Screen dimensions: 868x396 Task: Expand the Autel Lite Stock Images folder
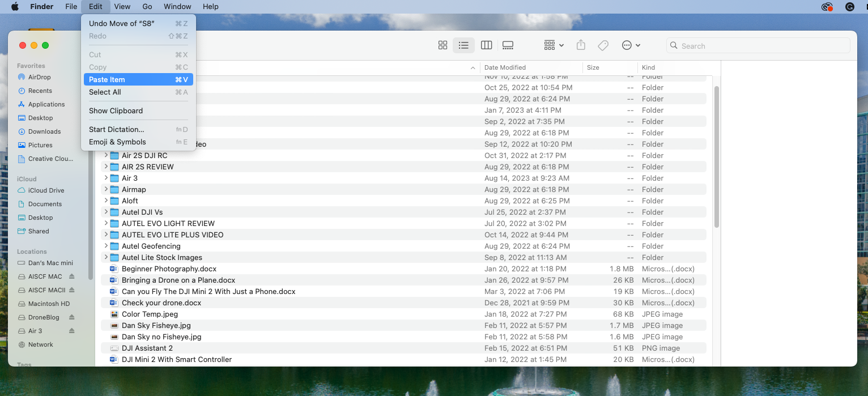click(106, 257)
